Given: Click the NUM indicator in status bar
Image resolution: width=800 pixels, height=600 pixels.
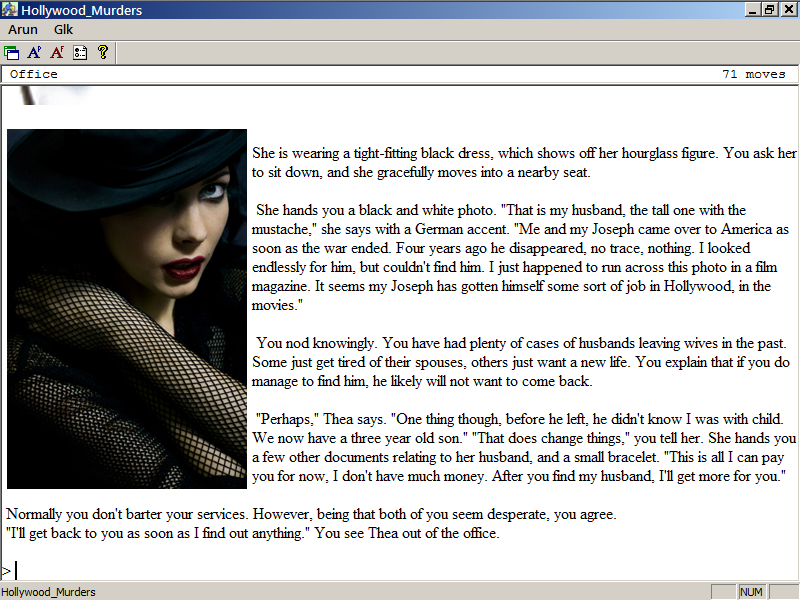Looking at the screenshot, I should coord(751,592).
